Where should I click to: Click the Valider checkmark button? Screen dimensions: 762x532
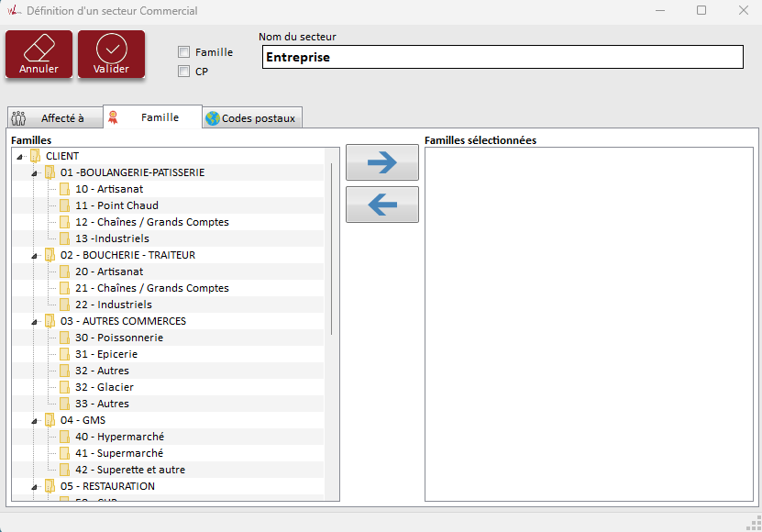point(111,54)
